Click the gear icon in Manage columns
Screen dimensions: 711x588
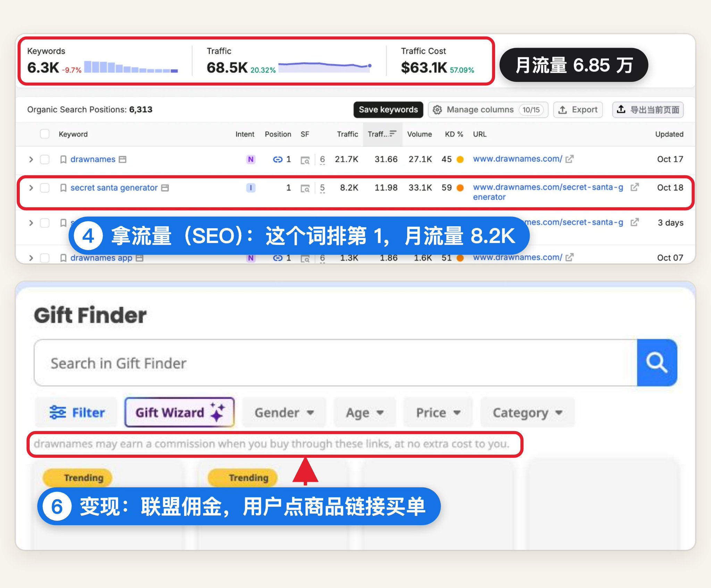[x=437, y=110]
